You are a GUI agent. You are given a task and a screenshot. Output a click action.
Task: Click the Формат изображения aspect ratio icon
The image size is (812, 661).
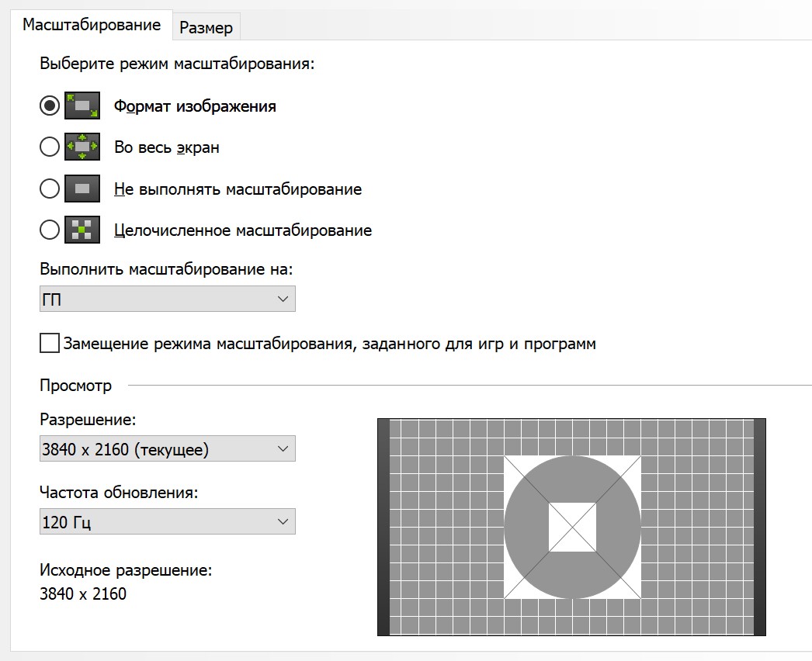[x=82, y=106]
